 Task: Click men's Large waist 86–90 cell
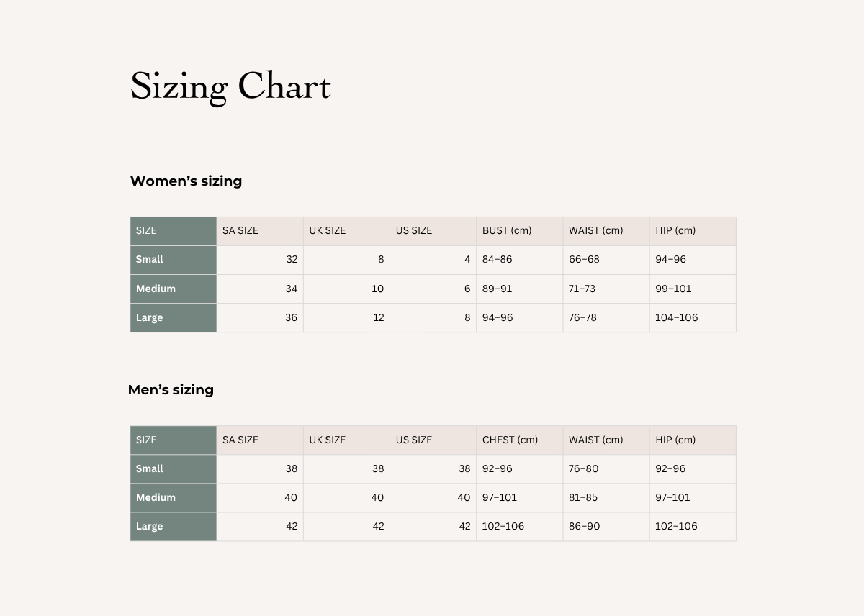[584, 526]
